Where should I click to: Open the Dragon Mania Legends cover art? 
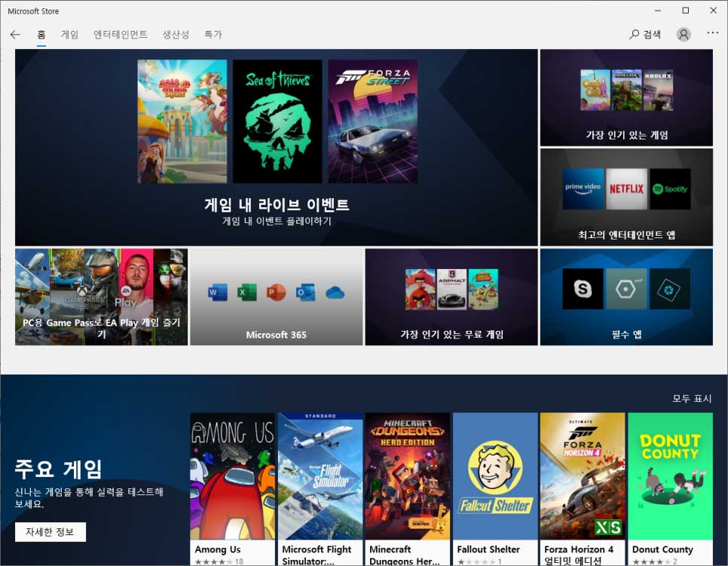pyautogui.click(x=182, y=121)
